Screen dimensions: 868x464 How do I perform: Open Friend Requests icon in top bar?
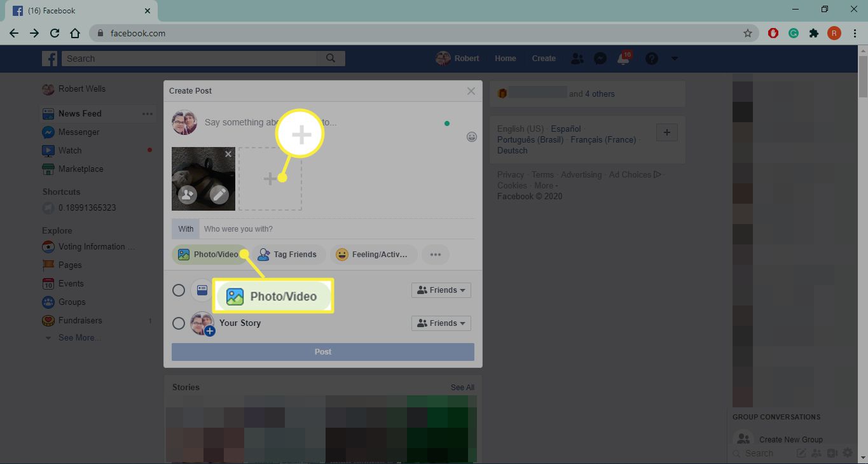(577, 59)
